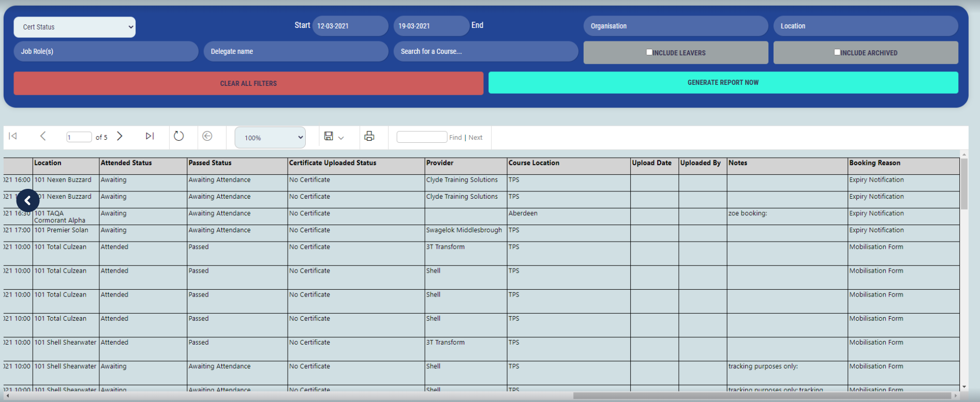
Task: Go to next report page
Action: (120, 136)
